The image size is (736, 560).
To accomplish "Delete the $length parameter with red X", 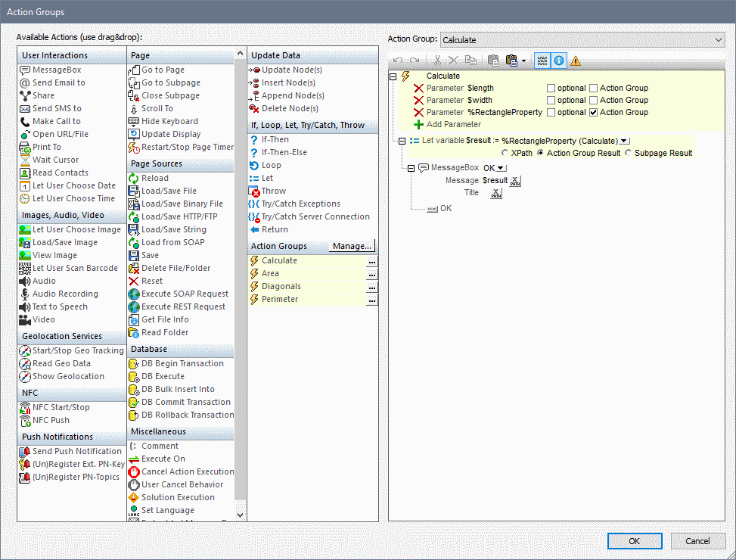I will click(418, 89).
